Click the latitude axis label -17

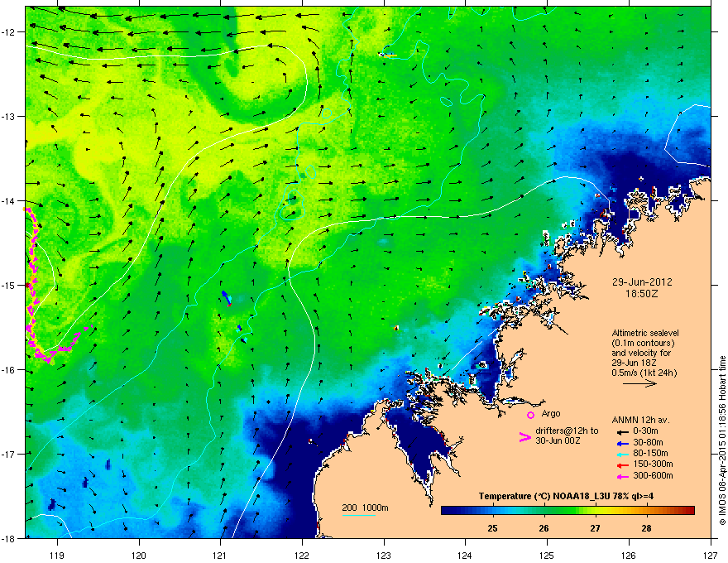coord(10,454)
